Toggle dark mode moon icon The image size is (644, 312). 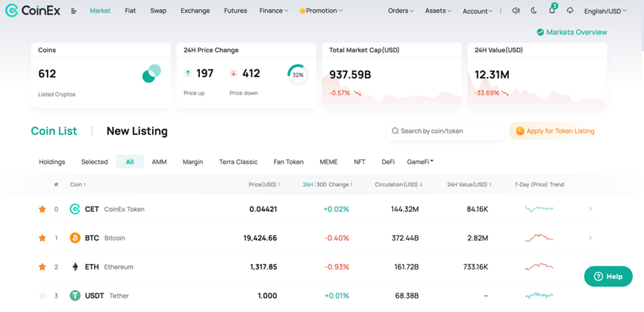point(534,10)
